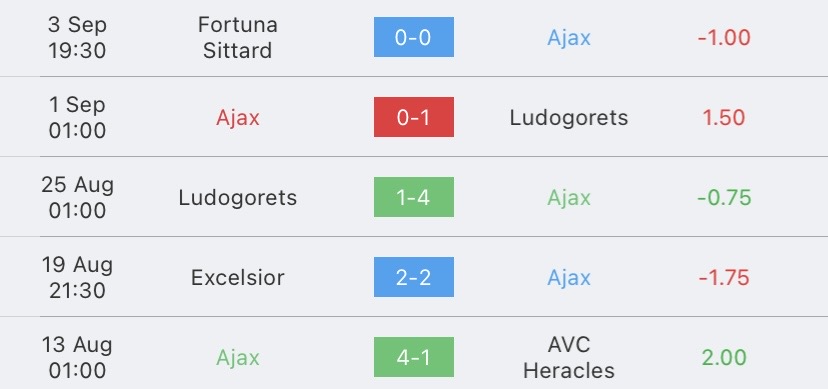Click the 1.50 handicap value
This screenshot has height=389, width=828.
coord(724,118)
